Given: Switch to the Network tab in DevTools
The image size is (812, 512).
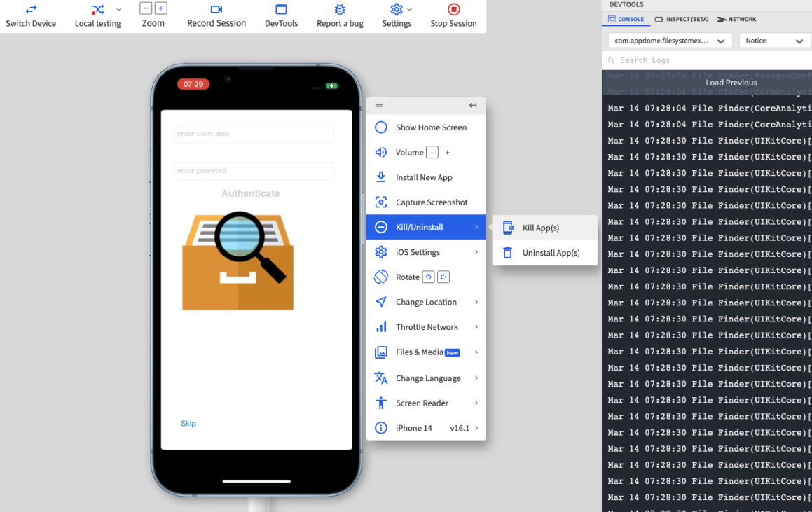Looking at the screenshot, I should [736, 19].
